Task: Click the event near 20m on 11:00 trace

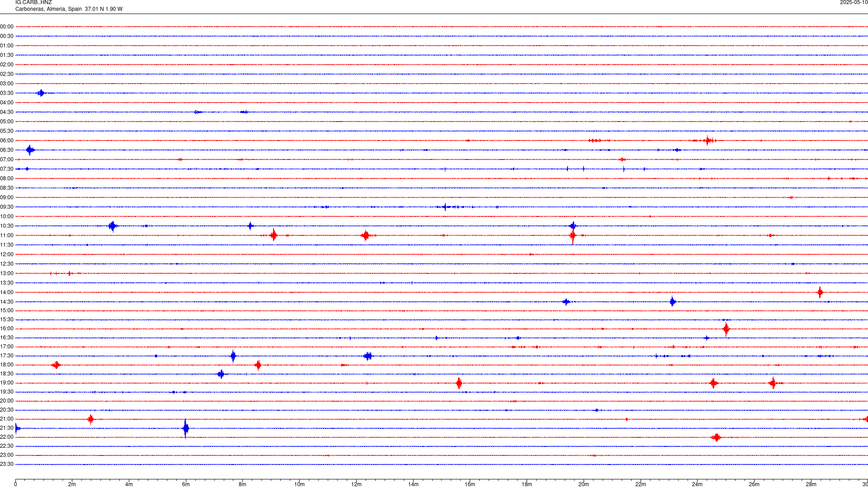Action: (573, 235)
